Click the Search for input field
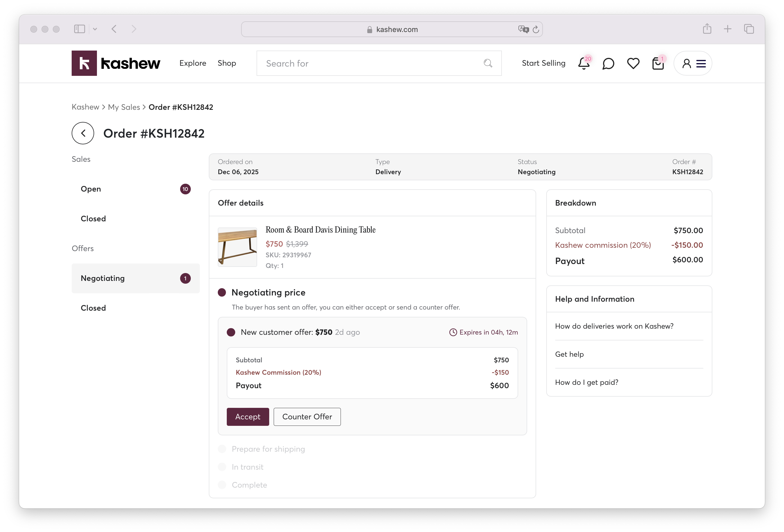The width and height of the screenshot is (784, 532). click(x=371, y=63)
